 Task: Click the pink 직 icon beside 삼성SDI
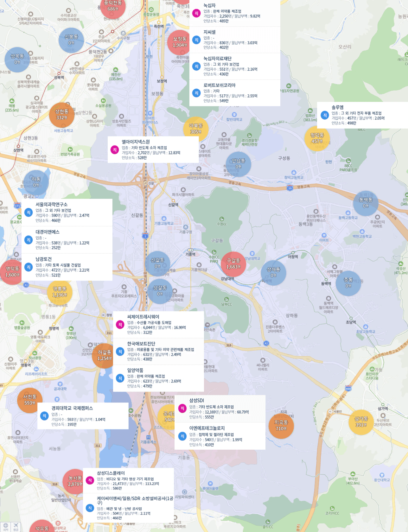click(x=182, y=408)
